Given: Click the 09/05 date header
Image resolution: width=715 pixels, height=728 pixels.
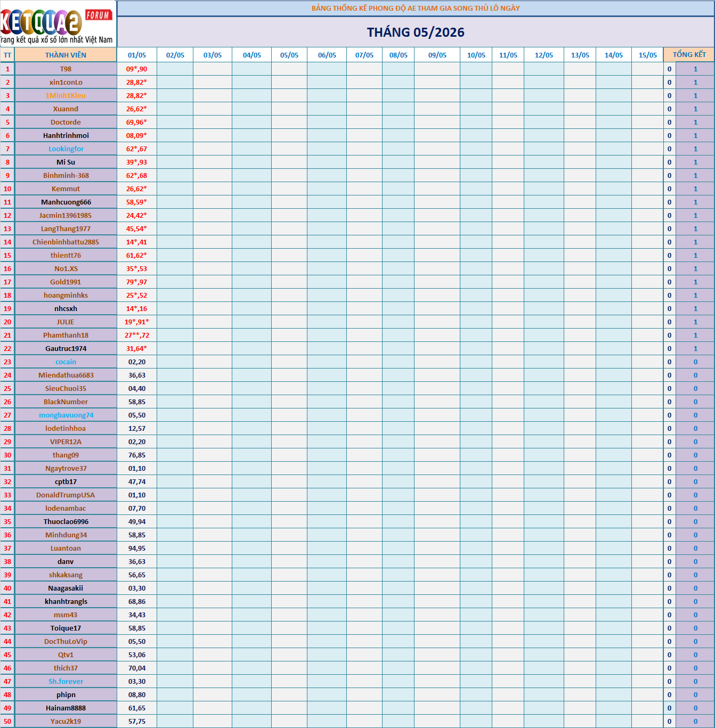Looking at the screenshot, I should (437, 55).
